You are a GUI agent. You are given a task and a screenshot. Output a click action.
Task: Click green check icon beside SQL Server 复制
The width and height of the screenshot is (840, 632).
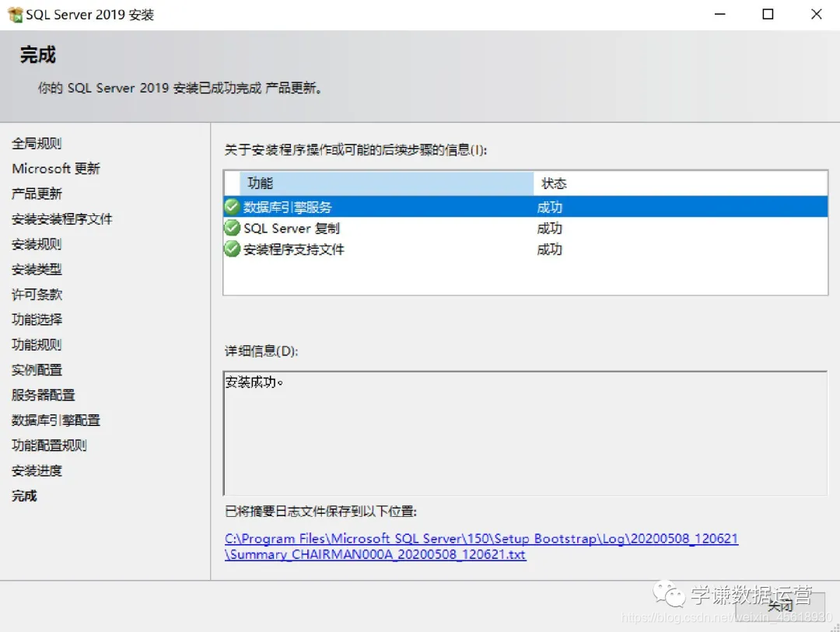pos(232,228)
